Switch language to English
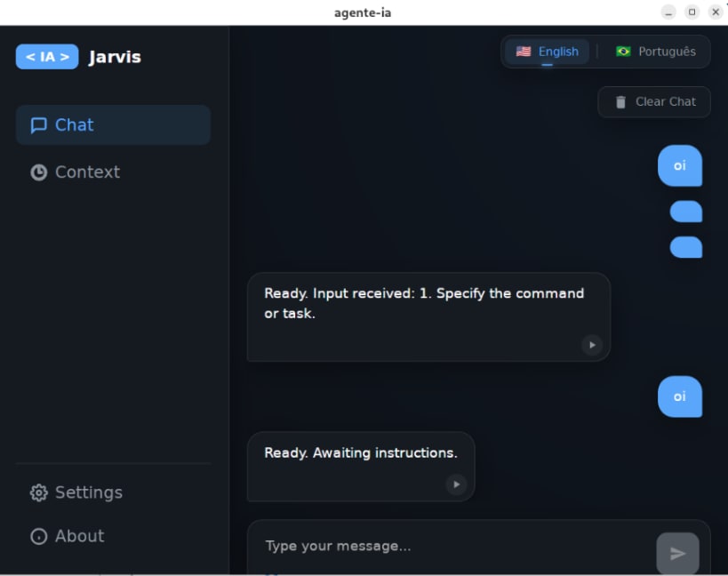This screenshot has width=728, height=576. [x=547, y=52]
